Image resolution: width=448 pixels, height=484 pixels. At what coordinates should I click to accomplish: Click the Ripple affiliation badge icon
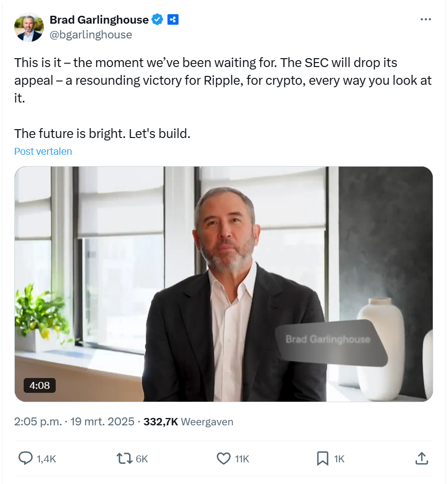(x=172, y=20)
